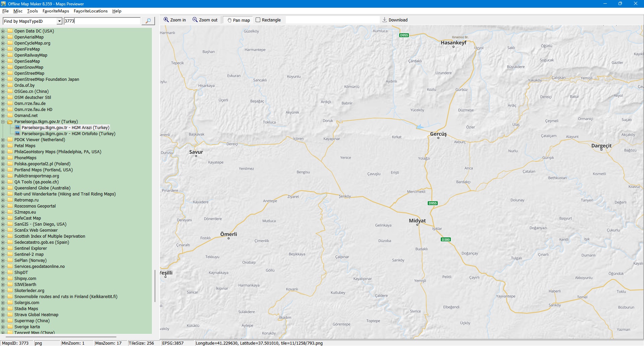Screen dimensions: 644x346
Task: Click the search text field containing 3773
Action: coord(102,21)
